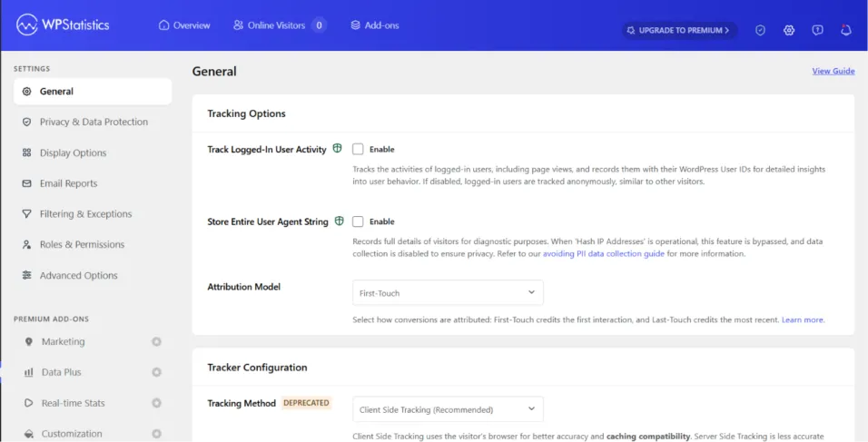Image resolution: width=868 pixels, height=442 pixels.
Task: Click the WP Statistics logo
Action: (x=63, y=25)
